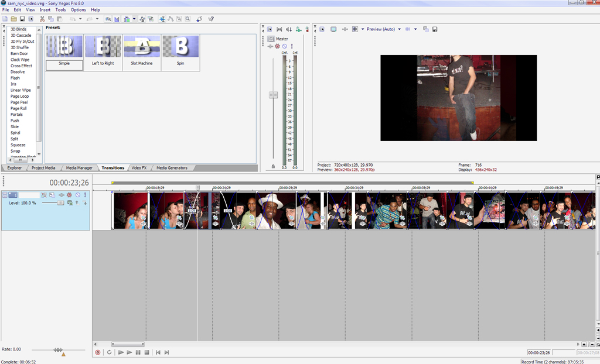Open Master bus FX icon in mixer
This screenshot has height=364, width=600.
coord(271,46)
